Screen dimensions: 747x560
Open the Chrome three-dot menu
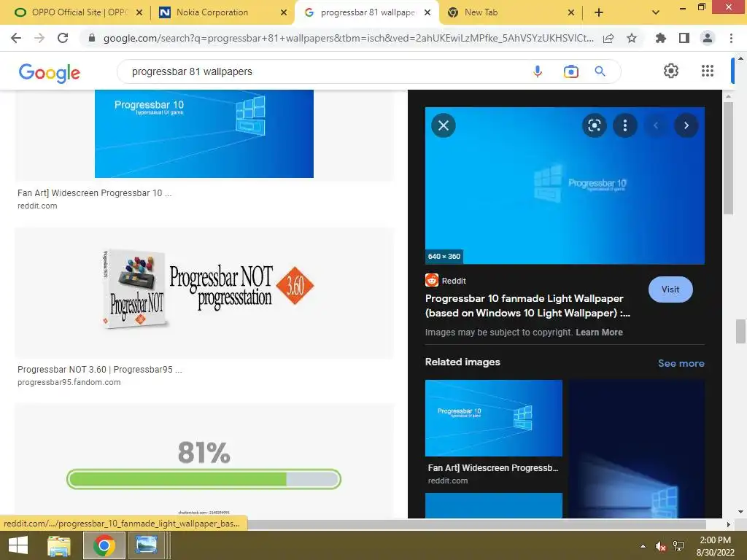pos(731,38)
